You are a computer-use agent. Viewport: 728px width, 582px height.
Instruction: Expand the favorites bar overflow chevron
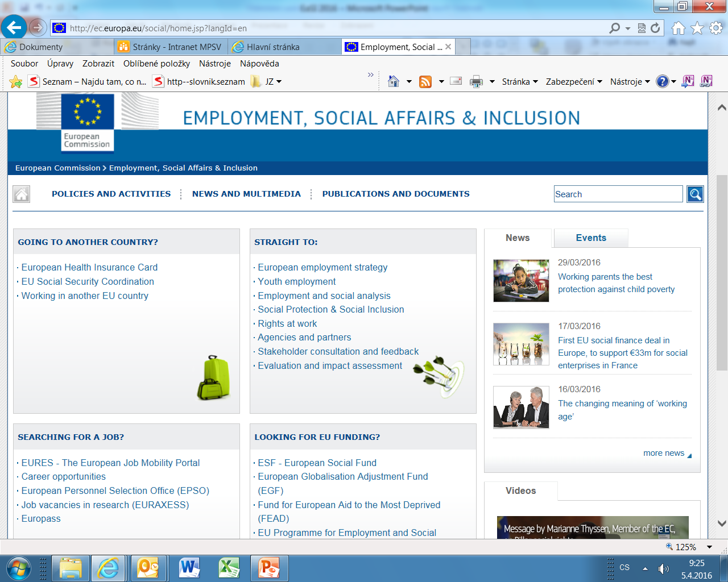[x=371, y=74]
